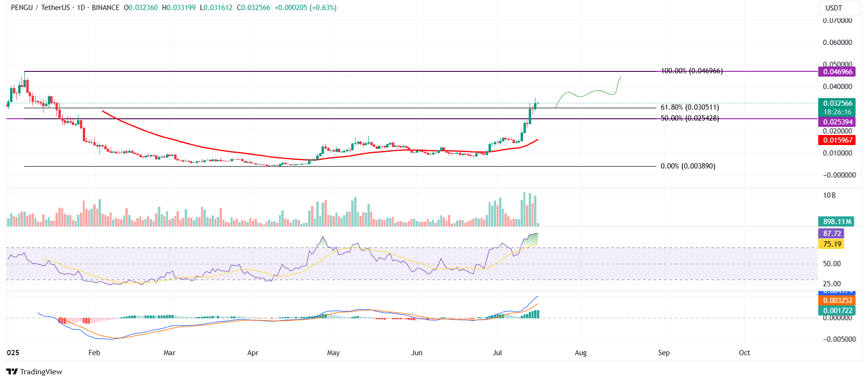Click the green 0.032566 current price label
Viewport: 868px width, 382px height.
(837, 103)
